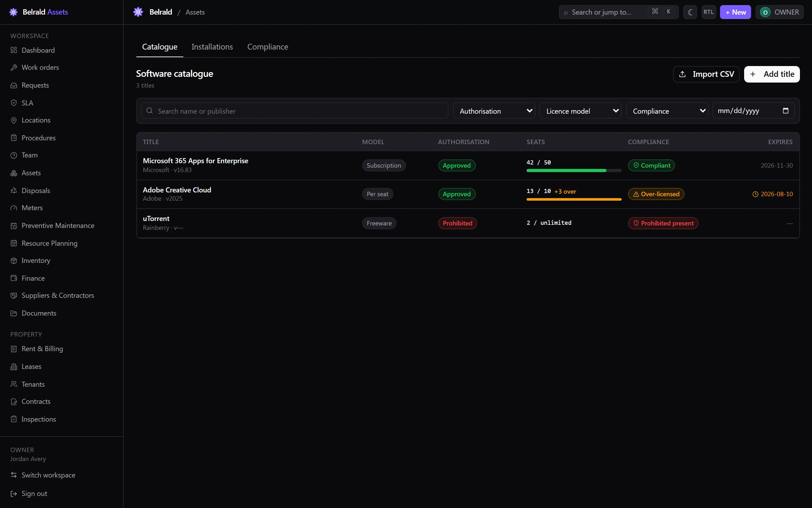The width and height of the screenshot is (812, 508).
Task: Open Documents via folder icon
Action: pos(14,313)
